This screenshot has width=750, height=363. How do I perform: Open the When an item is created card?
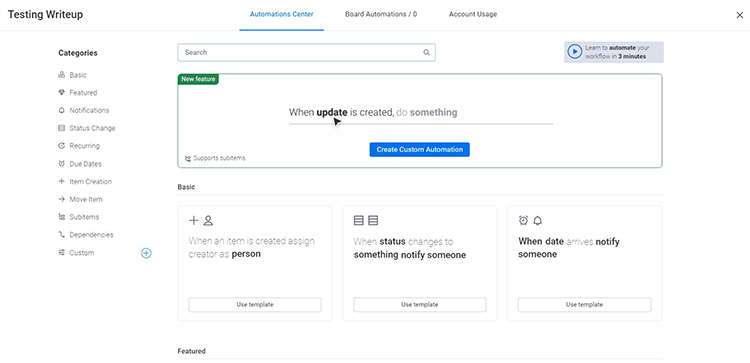[255, 263]
